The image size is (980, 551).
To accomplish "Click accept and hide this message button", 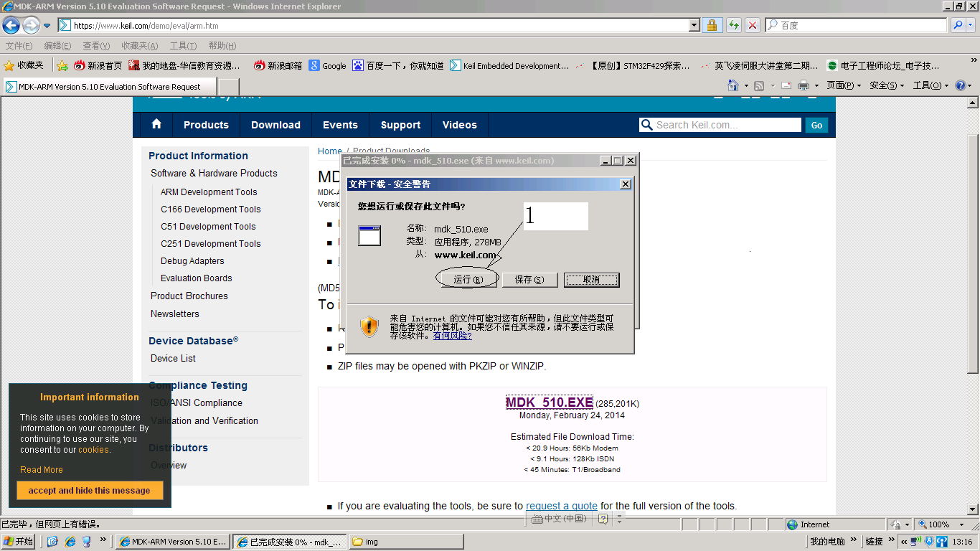I will (90, 491).
